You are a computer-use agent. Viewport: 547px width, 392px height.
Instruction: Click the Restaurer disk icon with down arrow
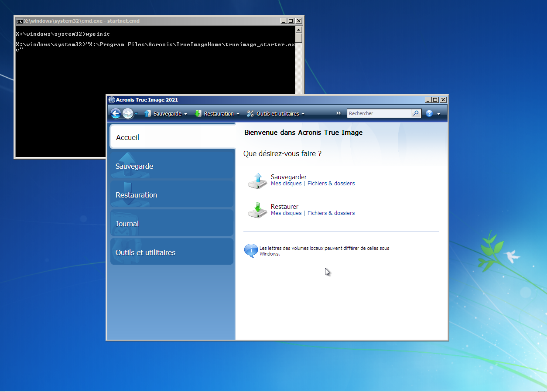[x=257, y=210]
